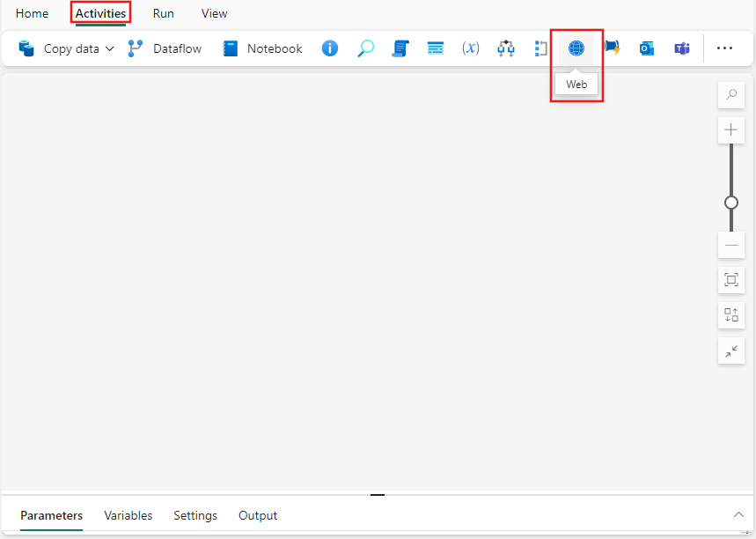Click the fit to screen icon
The height and width of the screenshot is (539, 756).
pos(730,280)
